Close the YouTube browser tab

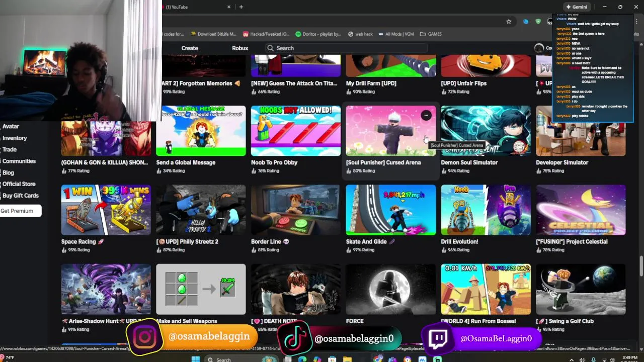pos(229,7)
